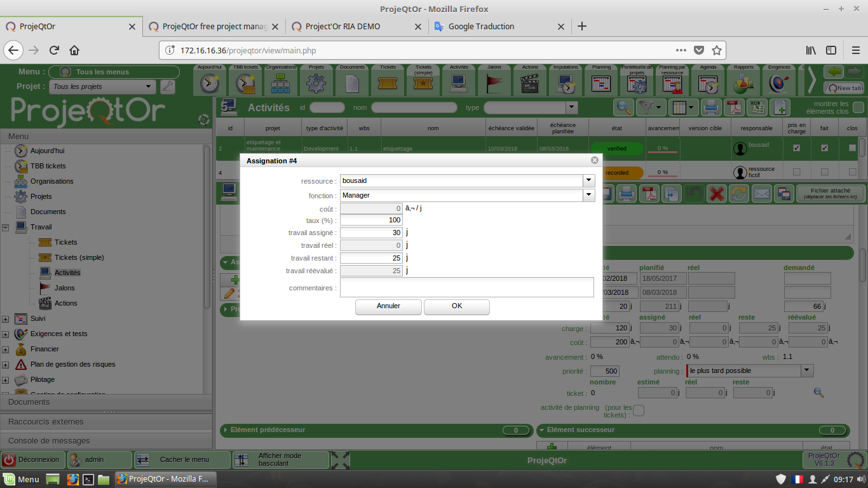Click the Annuler button
Image resolution: width=868 pixels, height=488 pixels.
[388, 306]
